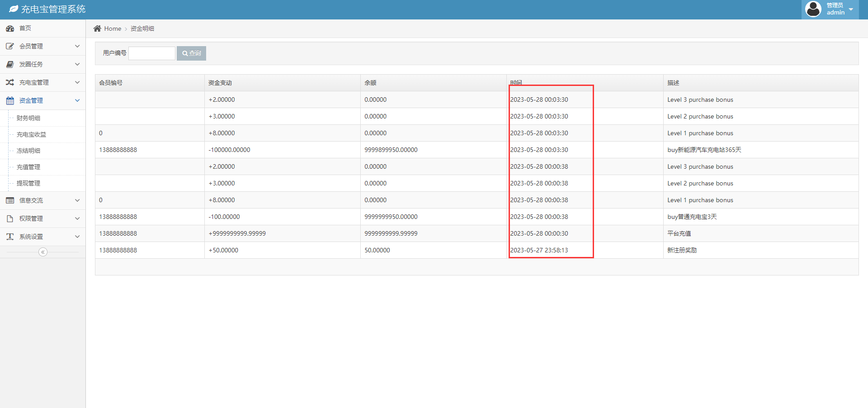Click the list icon for 信息交流
This screenshot has width=868, height=408.
(10, 200)
